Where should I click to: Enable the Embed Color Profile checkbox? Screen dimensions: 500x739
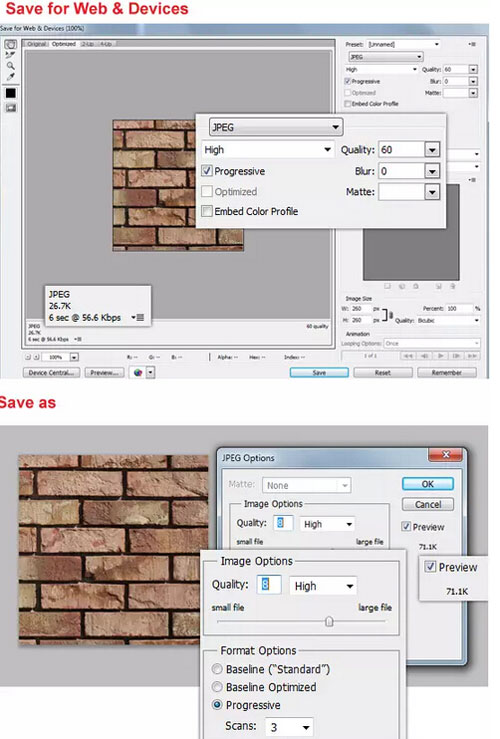207,211
